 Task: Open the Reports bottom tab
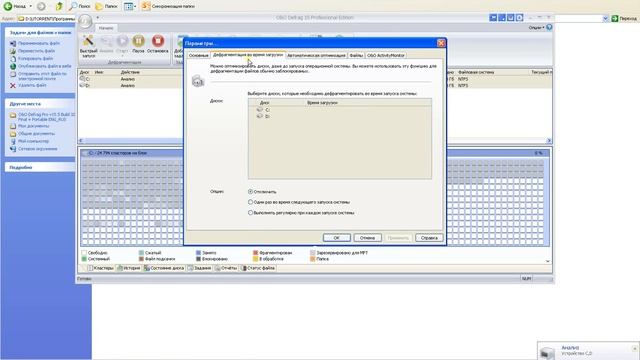coord(226,268)
